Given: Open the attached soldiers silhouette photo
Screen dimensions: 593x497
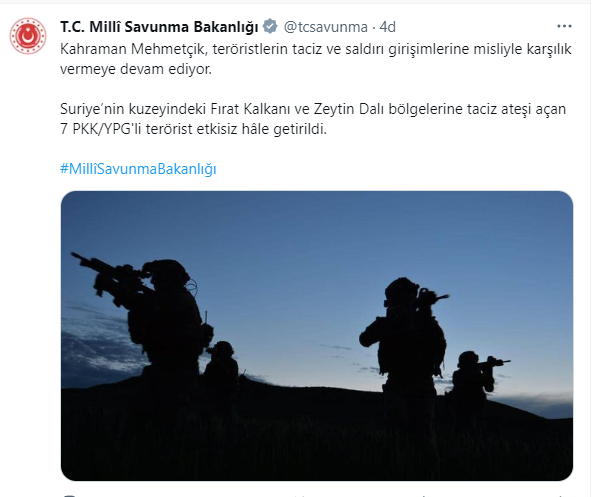Looking at the screenshot, I should pos(317,336).
